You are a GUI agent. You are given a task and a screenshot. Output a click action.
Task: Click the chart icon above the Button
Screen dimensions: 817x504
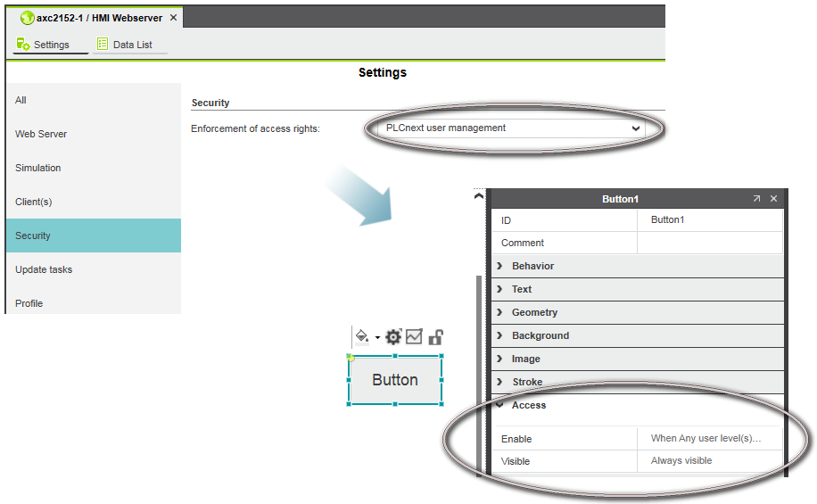[x=414, y=336]
